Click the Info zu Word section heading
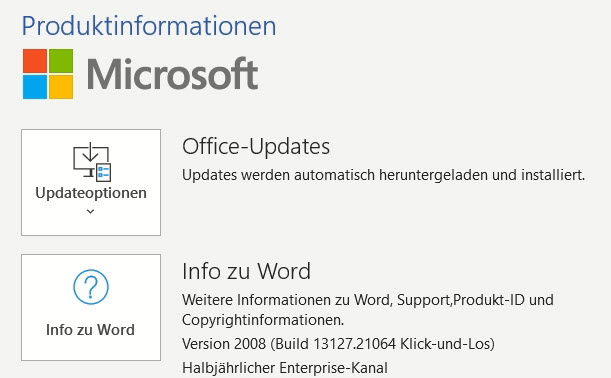Screen dimensions: 611x378 tap(246, 271)
